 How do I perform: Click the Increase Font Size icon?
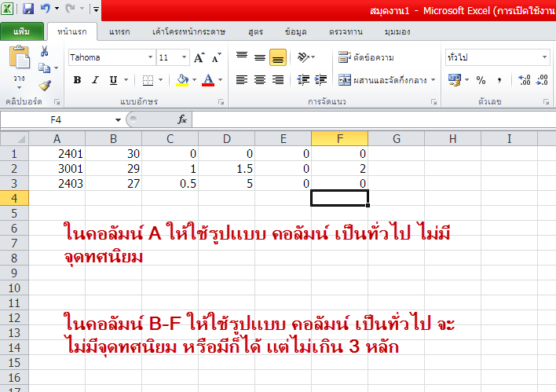tap(199, 58)
